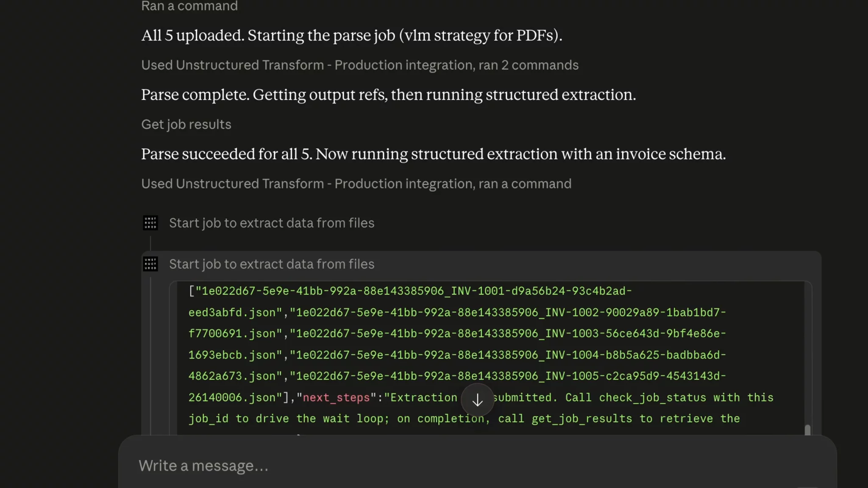
Task: Expand the 'Get job results' step
Action: click(186, 125)
